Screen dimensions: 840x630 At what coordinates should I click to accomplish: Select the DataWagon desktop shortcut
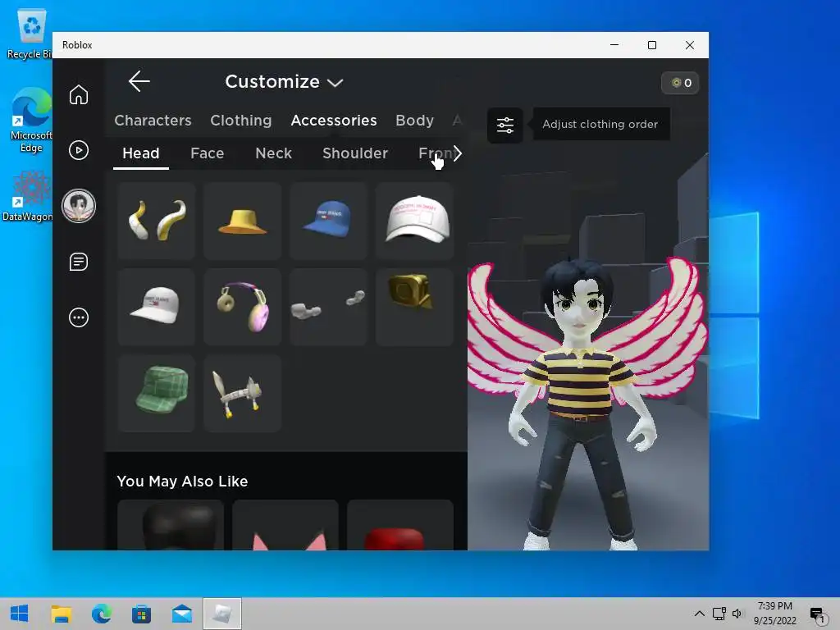[x=29, y=197]
